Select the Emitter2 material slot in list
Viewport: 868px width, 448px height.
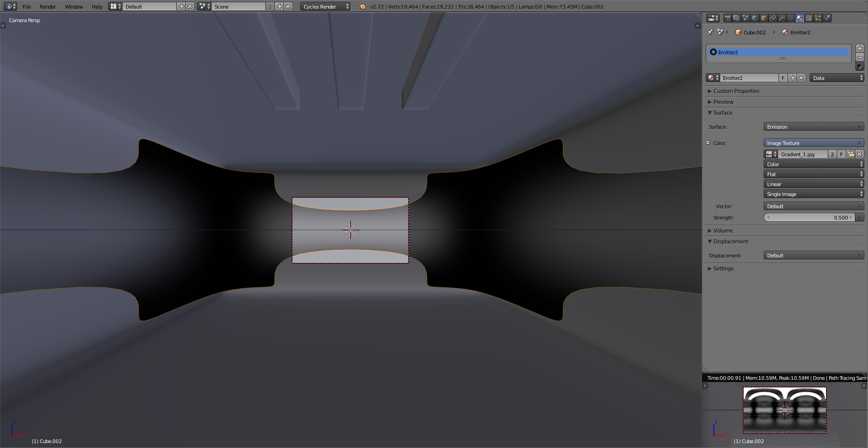point(778,52)
